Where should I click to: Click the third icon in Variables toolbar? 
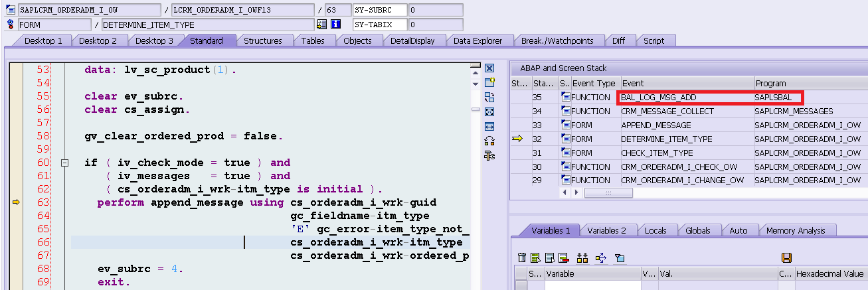point(549,257)
